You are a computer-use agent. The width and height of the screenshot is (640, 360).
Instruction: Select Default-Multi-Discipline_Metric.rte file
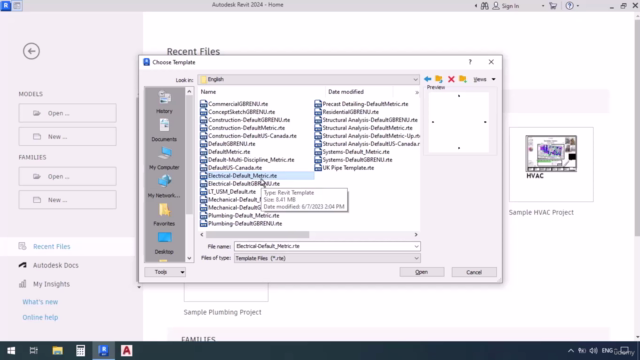(251, 160)
